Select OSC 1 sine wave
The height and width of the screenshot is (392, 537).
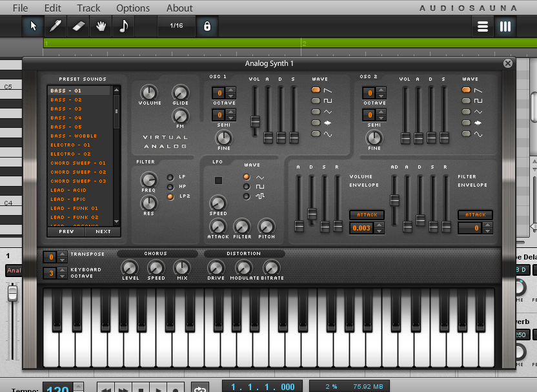click(316, 134)
